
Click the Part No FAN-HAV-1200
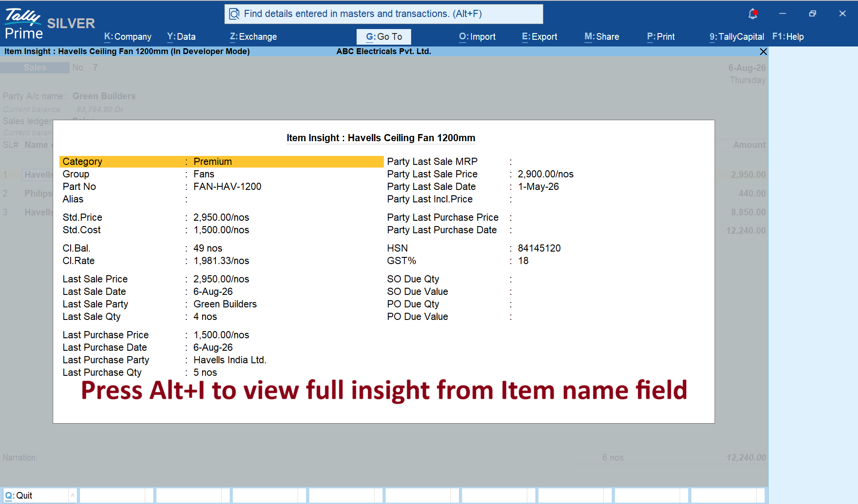(227, 187)
